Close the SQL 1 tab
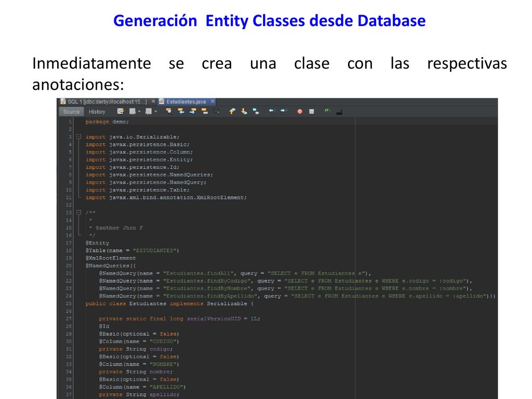 tap(153, 101)
